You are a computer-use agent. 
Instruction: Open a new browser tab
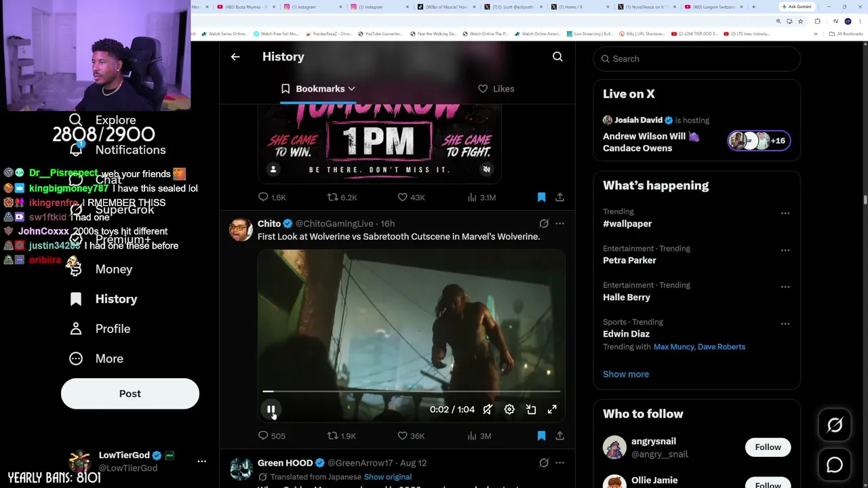tap(753, 7)
